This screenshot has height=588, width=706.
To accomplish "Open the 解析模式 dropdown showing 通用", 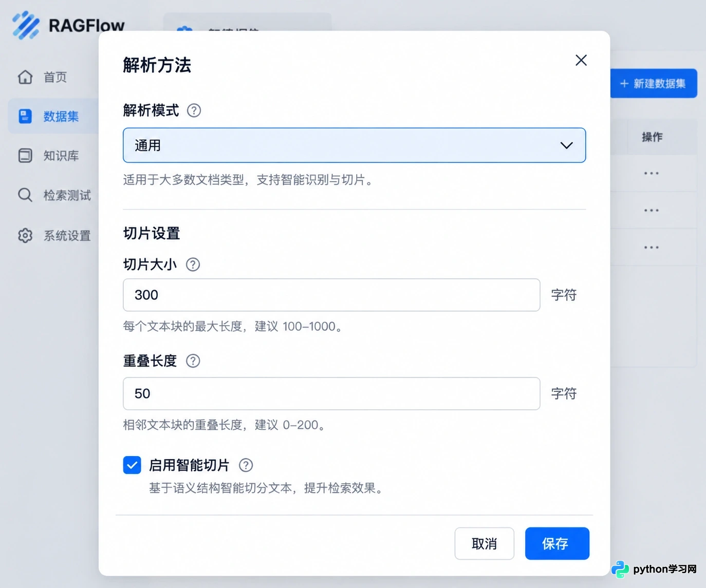I will point(355,145).
